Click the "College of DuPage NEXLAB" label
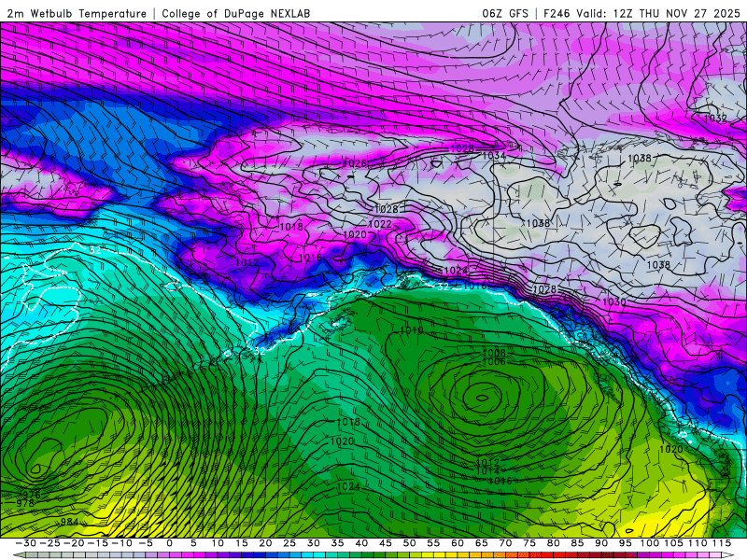 click(x=236, y=14)
